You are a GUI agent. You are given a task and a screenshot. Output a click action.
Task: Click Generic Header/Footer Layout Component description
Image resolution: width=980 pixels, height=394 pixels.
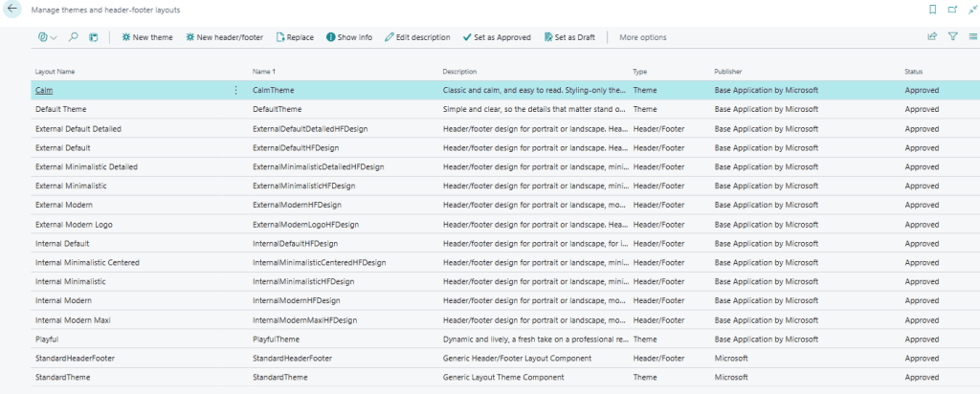(x=517, y=359)
